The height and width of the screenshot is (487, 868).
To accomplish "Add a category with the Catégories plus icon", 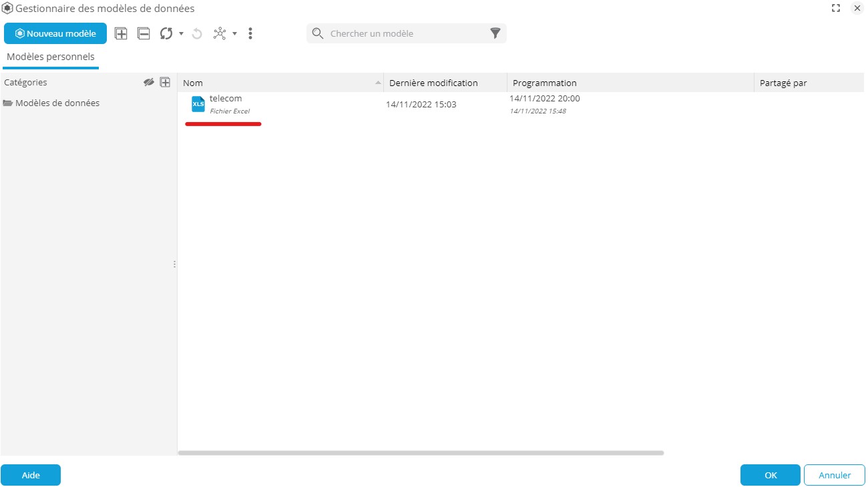I will click(165, 82).
